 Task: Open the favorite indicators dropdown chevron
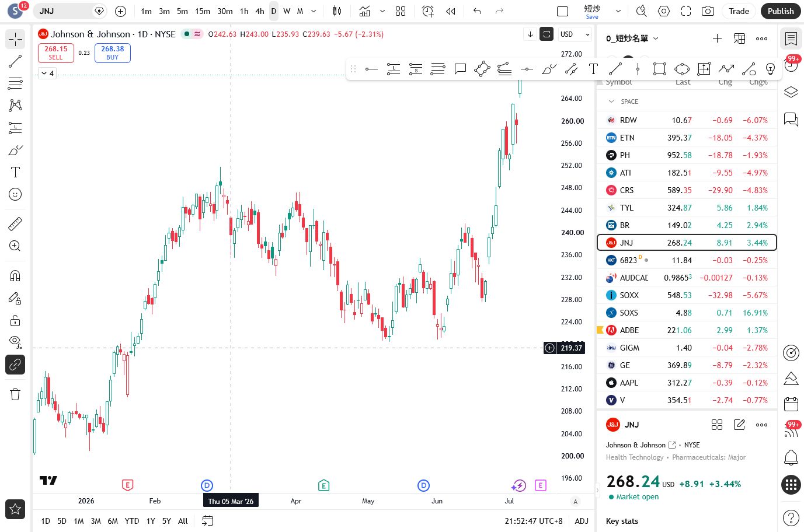(x=382, y=11)
